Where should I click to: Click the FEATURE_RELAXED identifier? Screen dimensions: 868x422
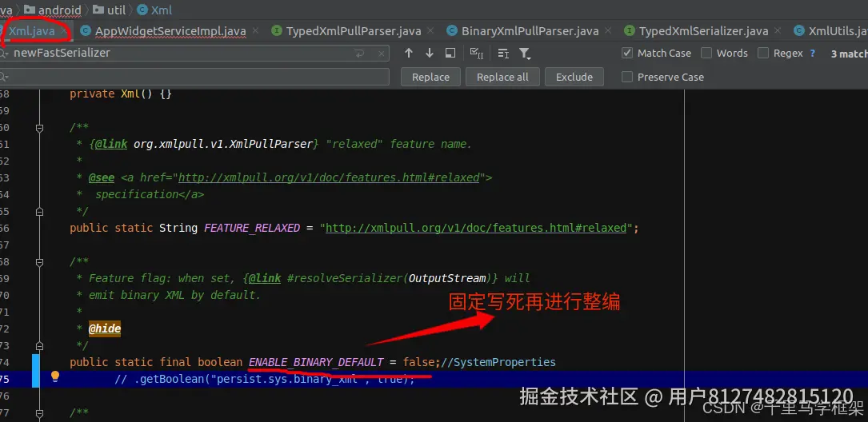252,228
